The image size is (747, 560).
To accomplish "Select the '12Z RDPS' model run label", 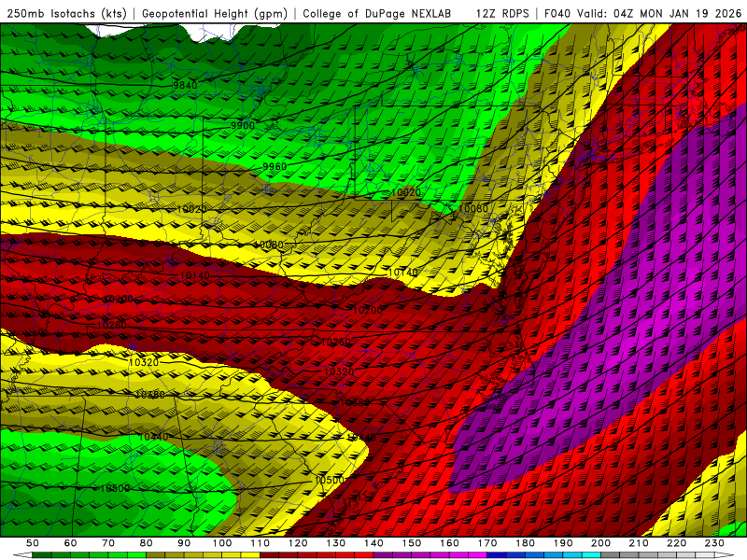I will coord(502,13).
